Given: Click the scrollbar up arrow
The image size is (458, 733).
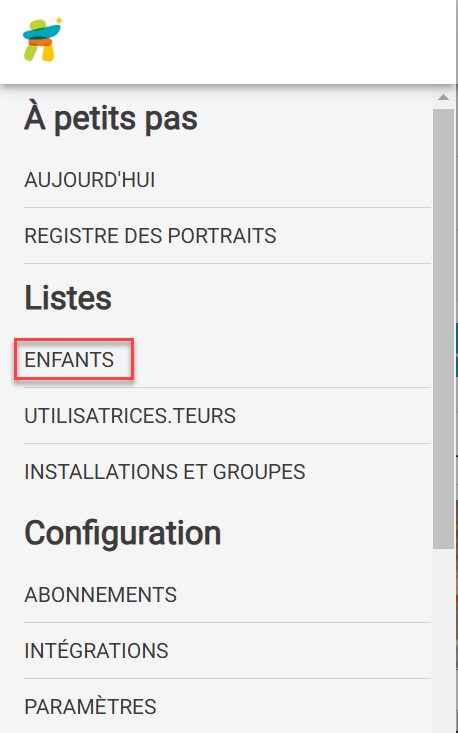Looking at the screenshot, I should (x=443, y=97).
